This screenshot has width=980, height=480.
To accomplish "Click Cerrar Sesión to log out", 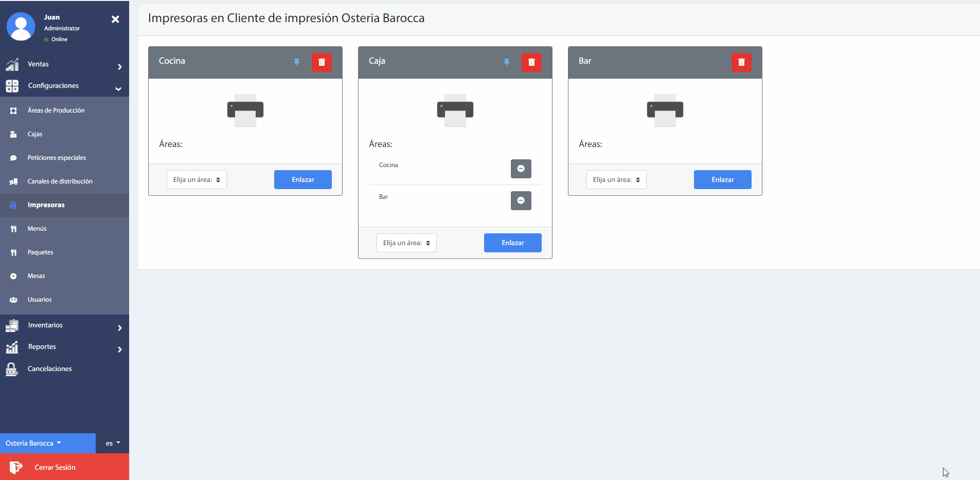I will 55,467.
